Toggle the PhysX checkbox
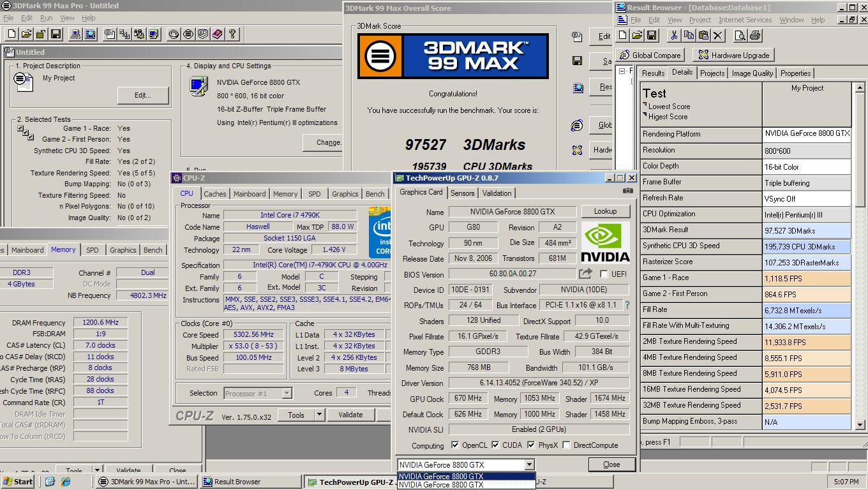868x490 pixels. click(x=532, y=445)
